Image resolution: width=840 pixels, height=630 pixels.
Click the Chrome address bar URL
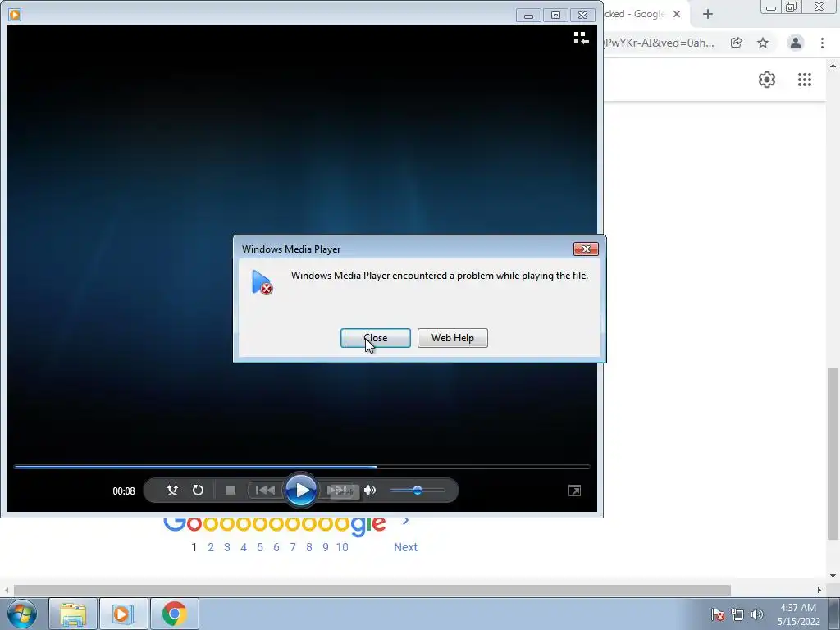pos(659,43)
